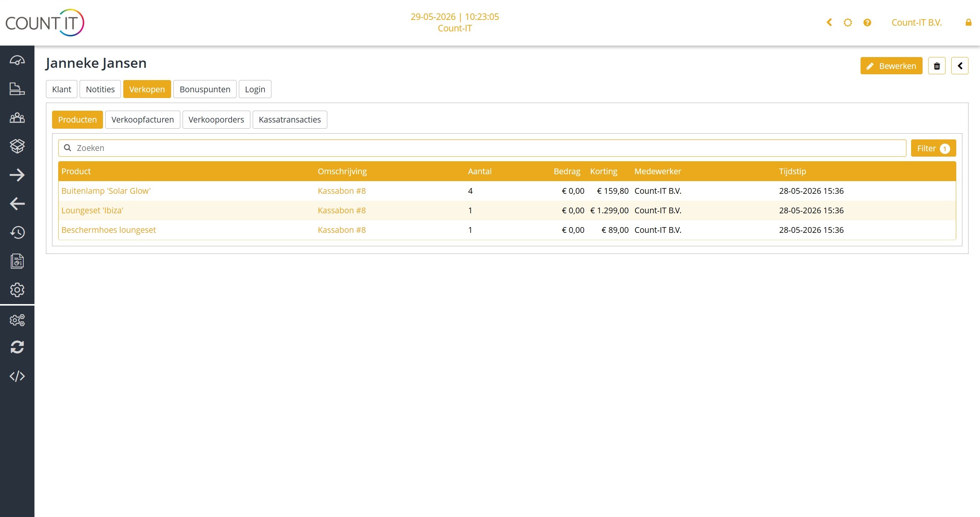Click the back chevron button beside trash
Screen dimensions: 980x517
[960, 66]
